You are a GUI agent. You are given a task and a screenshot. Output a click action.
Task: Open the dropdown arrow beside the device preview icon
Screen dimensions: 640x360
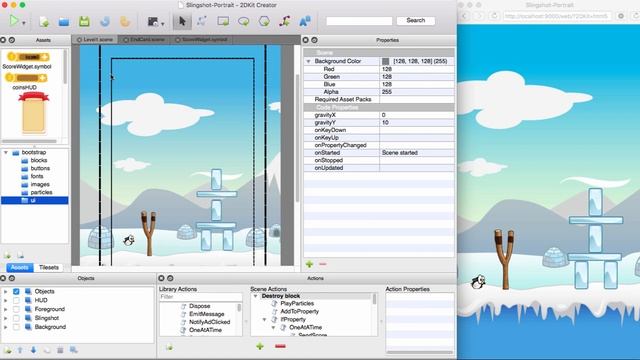click(162, 24)
